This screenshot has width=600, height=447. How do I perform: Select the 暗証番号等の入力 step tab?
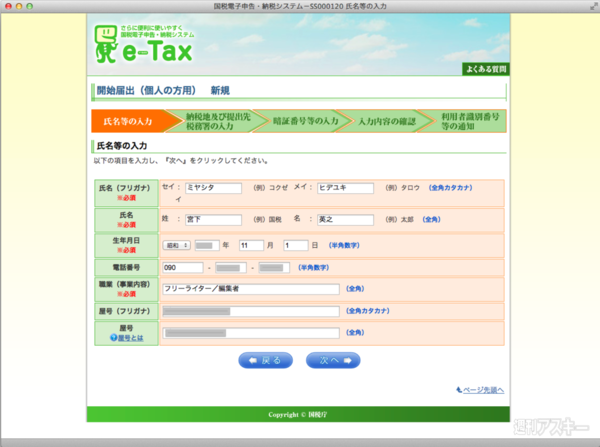point(305,121)
